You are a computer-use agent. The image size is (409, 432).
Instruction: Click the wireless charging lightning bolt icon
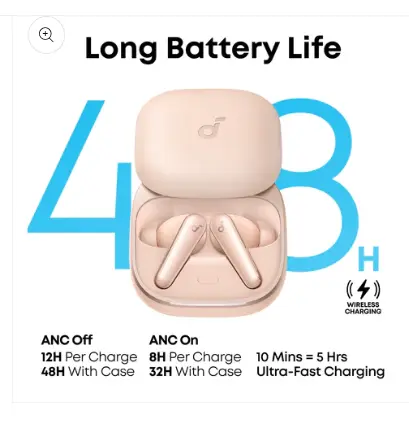click(363, 289)
